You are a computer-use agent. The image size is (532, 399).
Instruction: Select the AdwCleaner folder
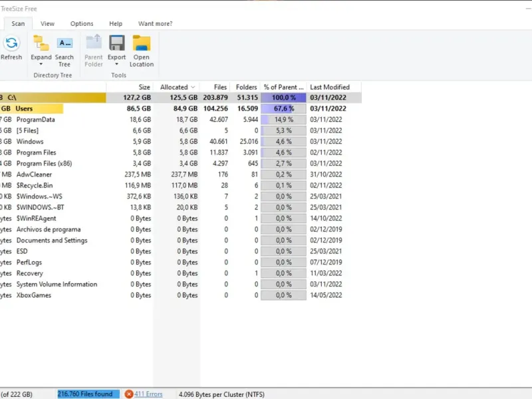pos(35,174)
